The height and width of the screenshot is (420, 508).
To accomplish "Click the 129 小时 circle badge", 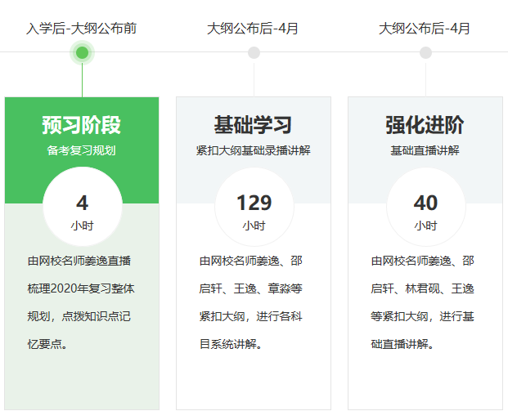I will (x=254, y=208).
